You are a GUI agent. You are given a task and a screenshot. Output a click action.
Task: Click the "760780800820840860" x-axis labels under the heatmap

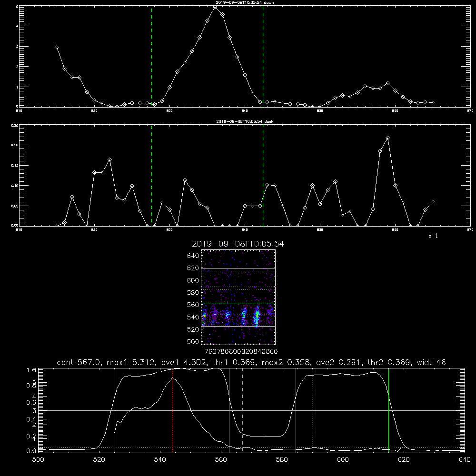point(241,352)
